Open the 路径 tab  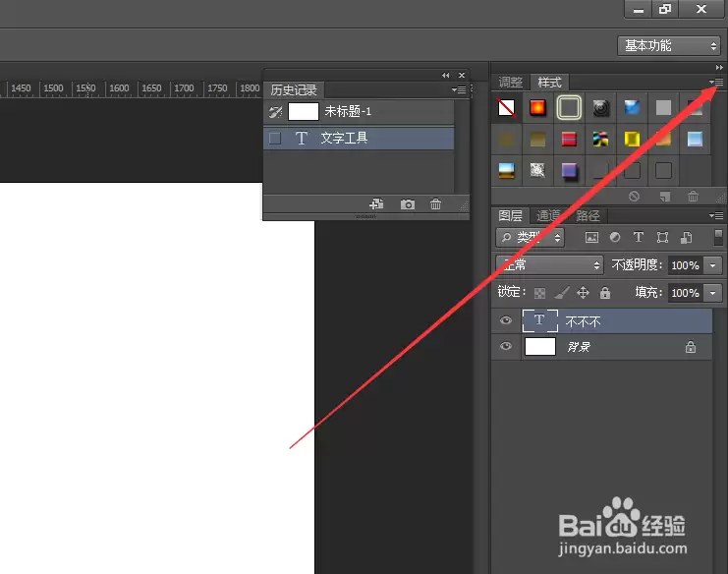point(588,215)
